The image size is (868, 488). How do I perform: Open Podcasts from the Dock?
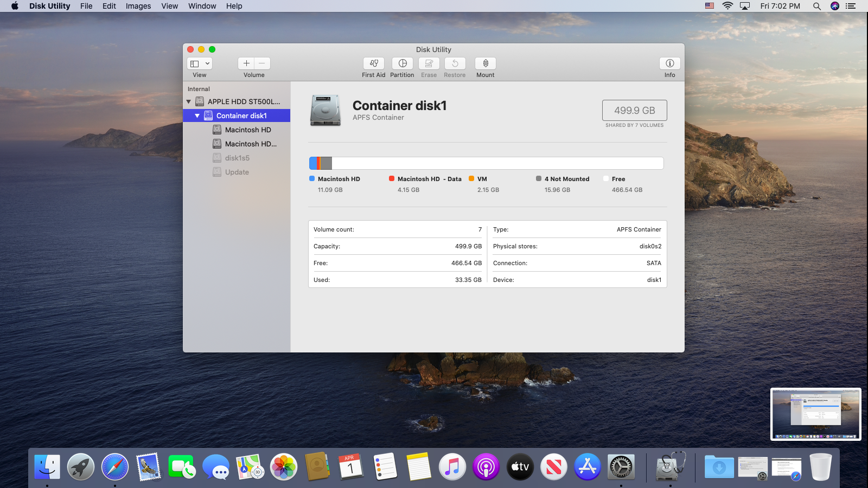[x=486, y=466]
